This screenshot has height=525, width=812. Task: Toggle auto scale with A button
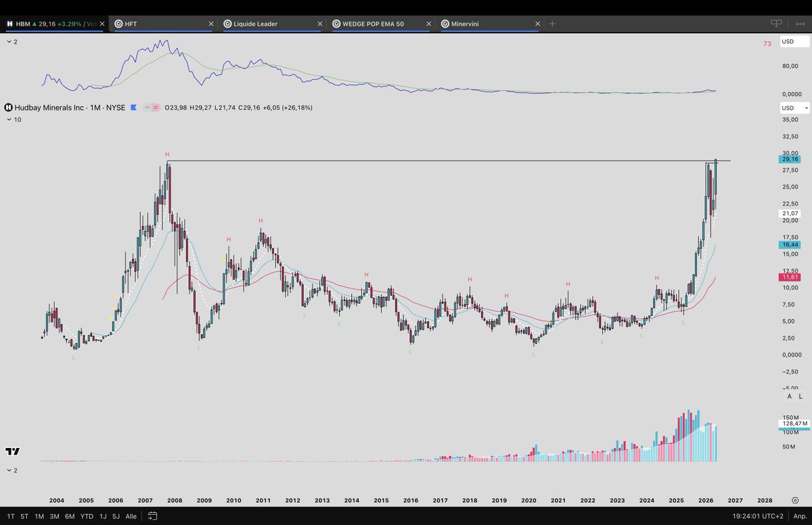[x=789, y=396]
